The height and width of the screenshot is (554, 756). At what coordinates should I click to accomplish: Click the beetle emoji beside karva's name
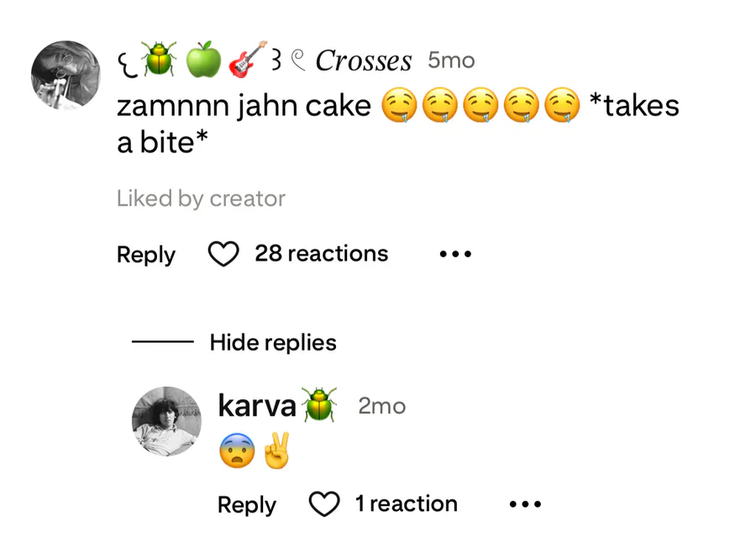pyautogui.click(x=318, y=405)
